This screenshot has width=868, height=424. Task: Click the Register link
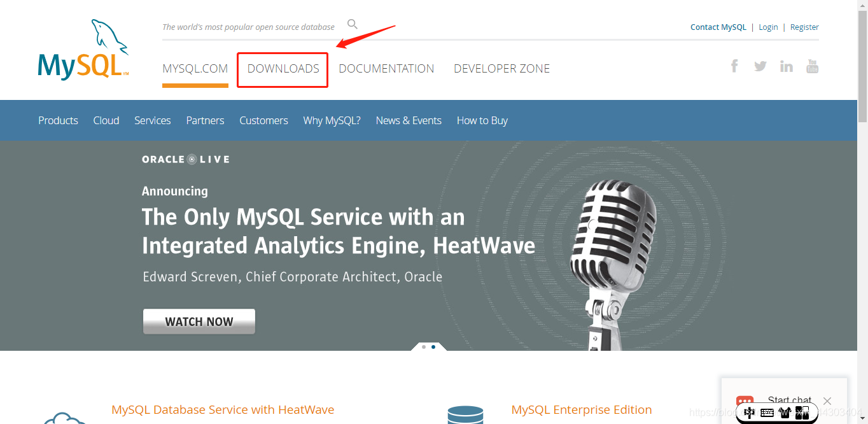(x=804, y=27)
